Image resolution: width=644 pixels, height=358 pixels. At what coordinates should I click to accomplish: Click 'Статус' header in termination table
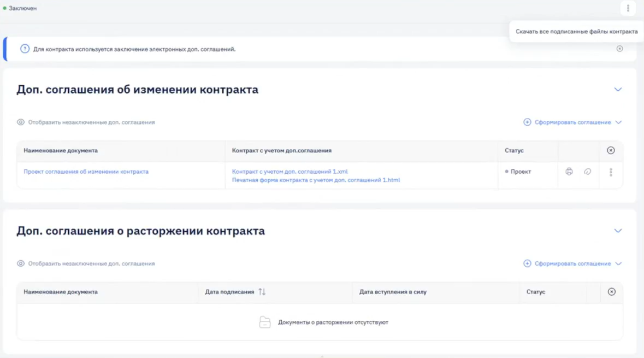[x=536, y=292]
